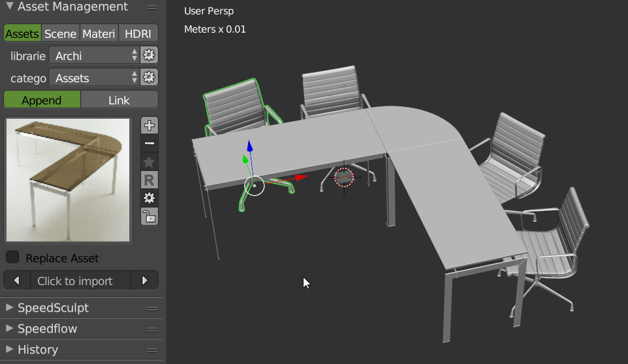Grab the Asset Management panel grip dots

pos(152,8)
